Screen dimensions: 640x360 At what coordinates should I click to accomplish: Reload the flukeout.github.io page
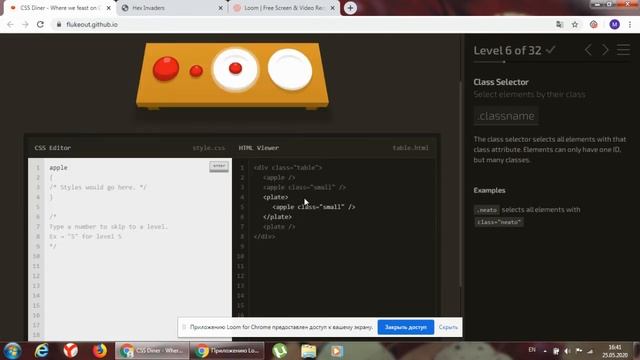(40, 24)
